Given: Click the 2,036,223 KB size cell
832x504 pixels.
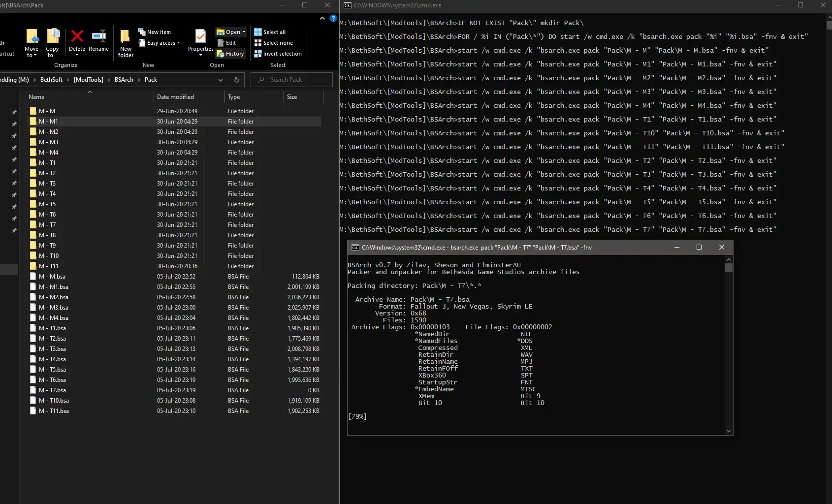Looking at the screenshot, I should [303, 297].
